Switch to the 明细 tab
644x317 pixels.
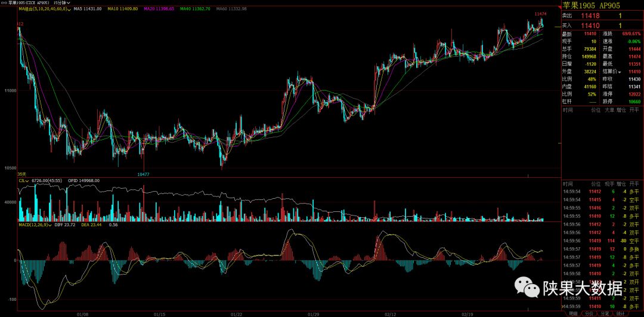click(x=572, y=313)
